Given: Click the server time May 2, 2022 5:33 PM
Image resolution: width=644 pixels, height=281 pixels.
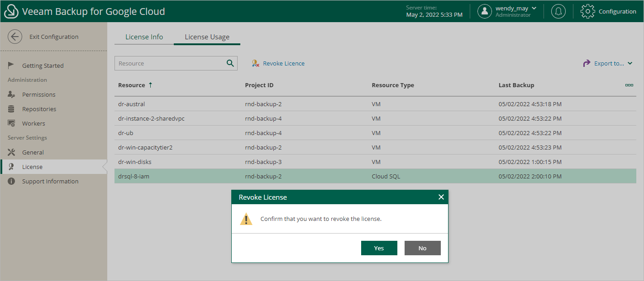Looking at the screenshot, I should 434,15.
